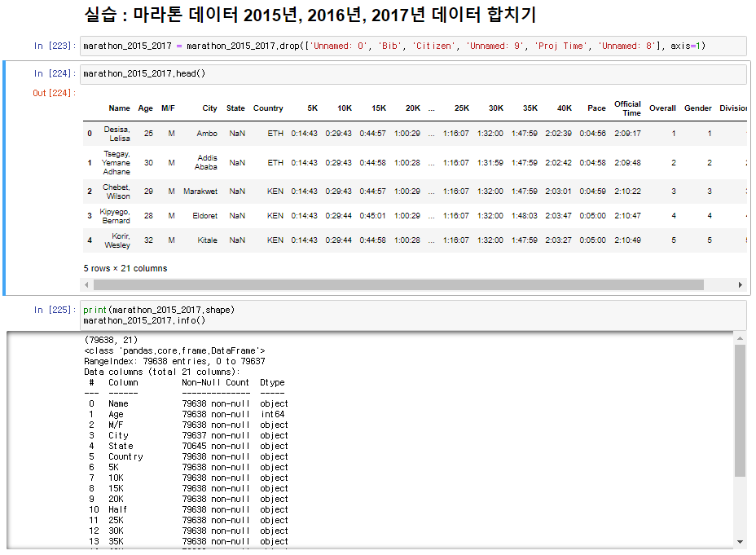The height and width of the screenshot is (555, 756).
Task: Click the Country column header
Action: [x=268, y=108]
